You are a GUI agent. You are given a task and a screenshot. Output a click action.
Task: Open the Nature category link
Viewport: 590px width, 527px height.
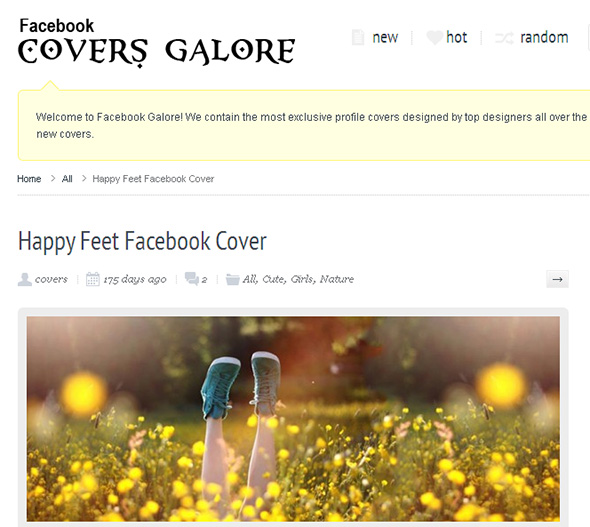[337, 279]
